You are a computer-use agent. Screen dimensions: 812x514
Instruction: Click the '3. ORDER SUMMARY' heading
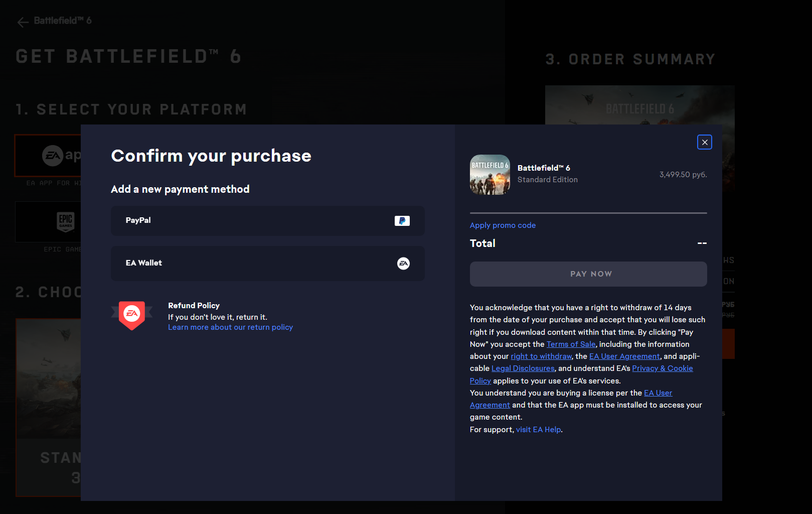[630, 59]
